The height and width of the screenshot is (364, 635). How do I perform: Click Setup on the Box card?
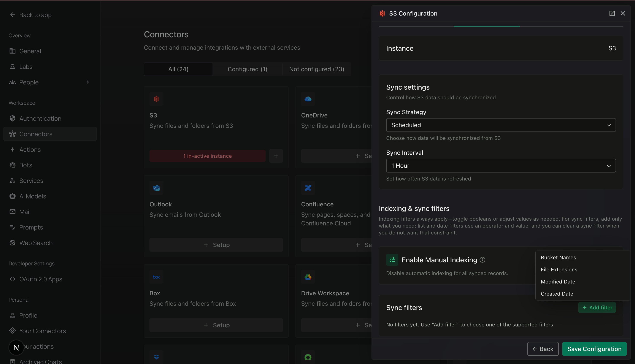click(x=216, y=325)
